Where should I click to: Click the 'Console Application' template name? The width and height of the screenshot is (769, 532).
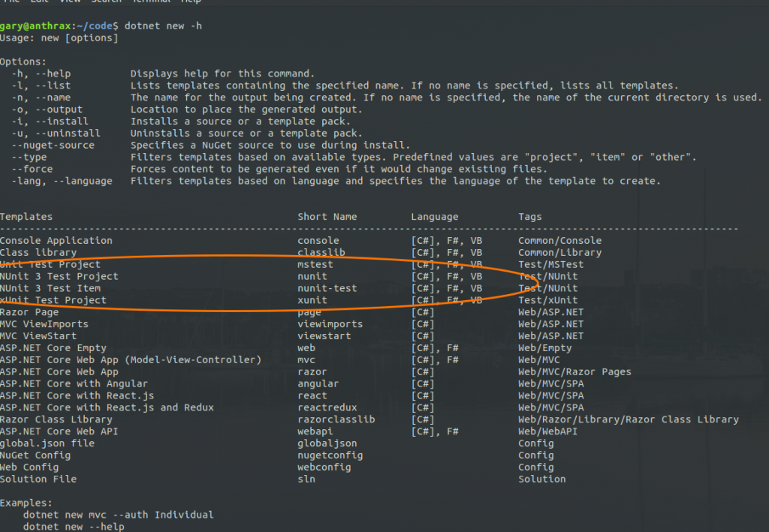56,241
